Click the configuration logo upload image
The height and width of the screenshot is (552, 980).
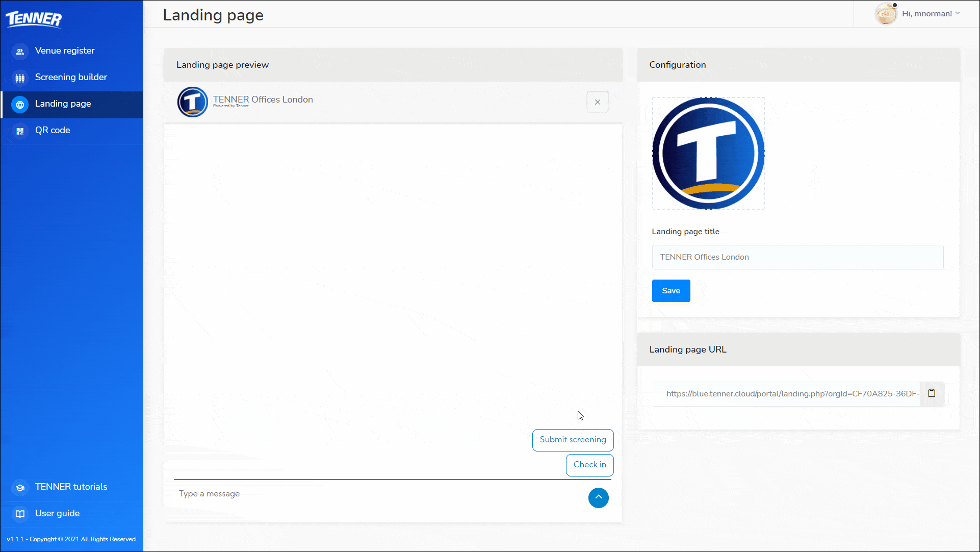click(x=708, y=153)
